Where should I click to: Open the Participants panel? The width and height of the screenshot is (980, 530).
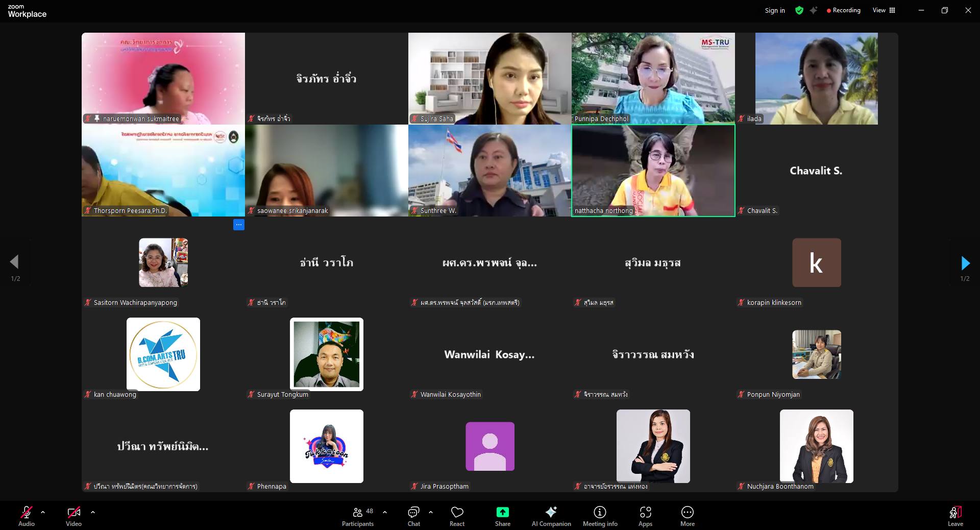tap(358, 515)
